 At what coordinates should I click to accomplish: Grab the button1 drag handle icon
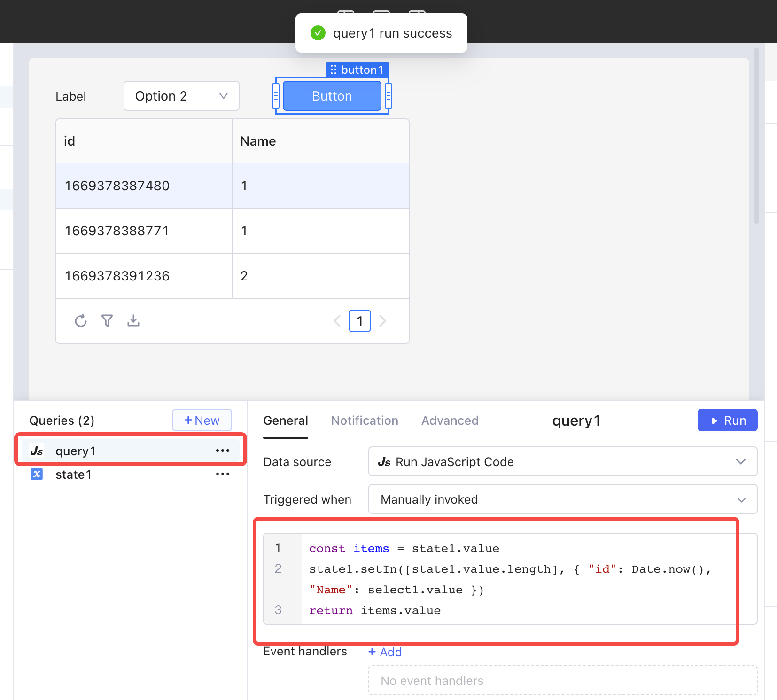point(334,70)
